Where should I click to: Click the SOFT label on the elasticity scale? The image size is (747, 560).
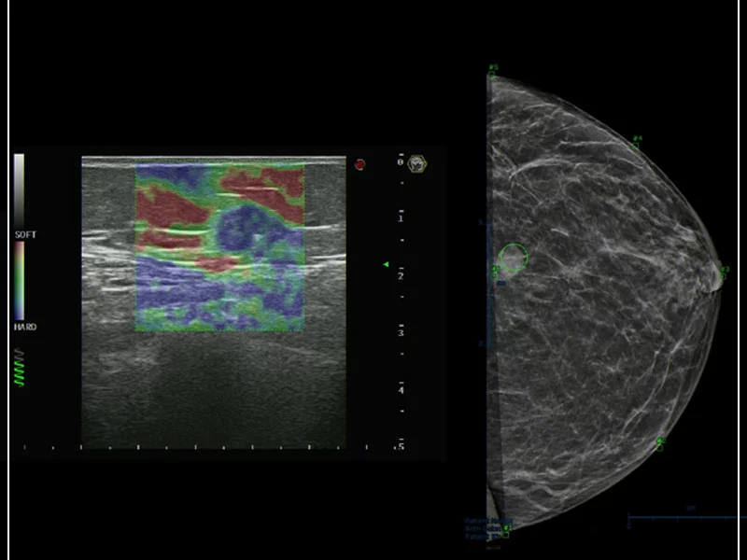[x=23, y=233]
